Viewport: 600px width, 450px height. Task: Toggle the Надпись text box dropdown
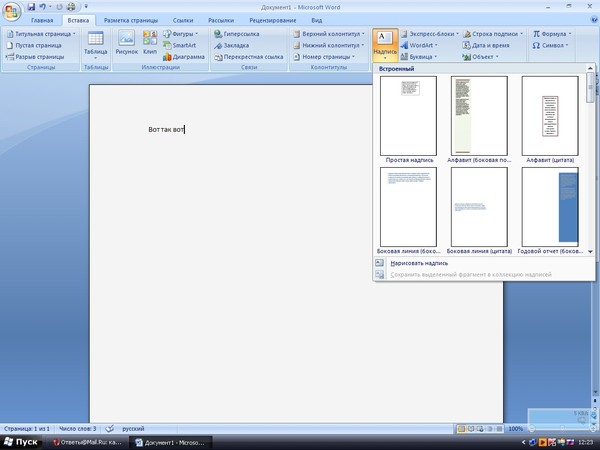pos(385,46)
